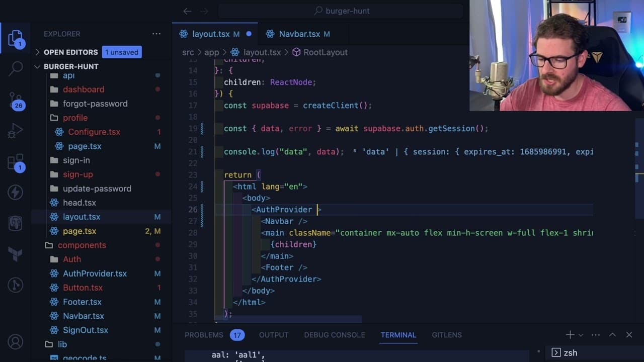Select the Terminal panel tab
The image size is (644, 362).
tap(398, 335)
